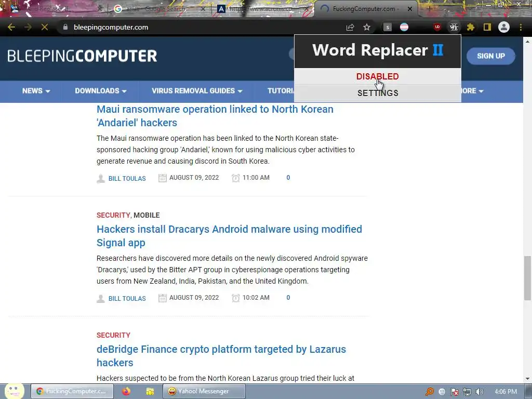Click comment count on Maui ransomware article
The width and height of the screenshot is (532, 399).
288,178
